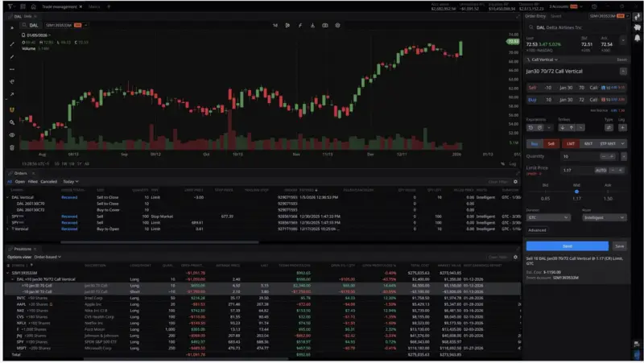The width and height of the screenshot is (644, 363).
Task: Open Positions panel settings gear
Action: point(515,257)
